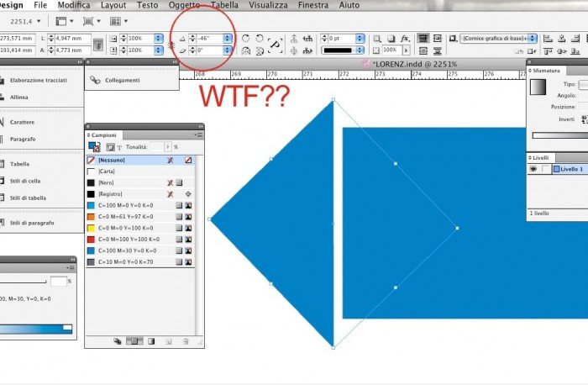Open the zoom level 2251,4 dropdown
The width and height of the screenshot is (588, 385).
click(x=39, y=21)
